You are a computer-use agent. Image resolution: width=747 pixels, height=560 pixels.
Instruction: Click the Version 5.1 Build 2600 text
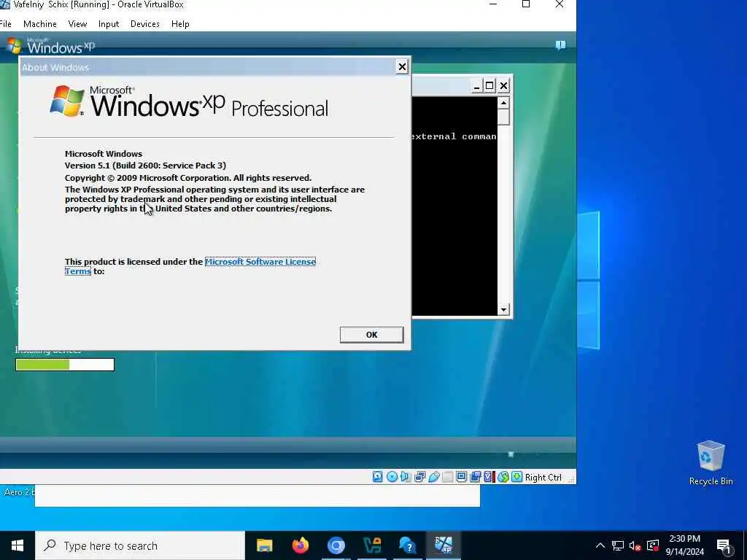145,166
